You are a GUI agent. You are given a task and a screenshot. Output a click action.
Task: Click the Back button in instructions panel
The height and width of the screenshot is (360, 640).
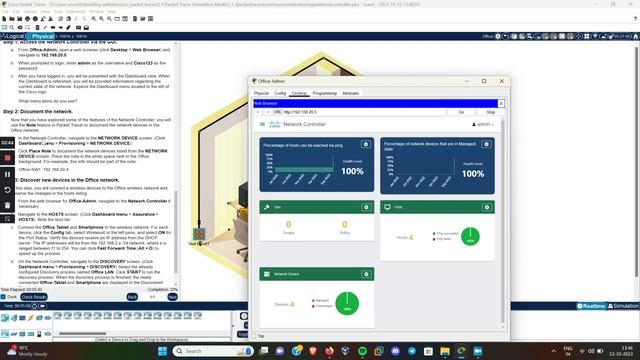[x=132, y=297]
